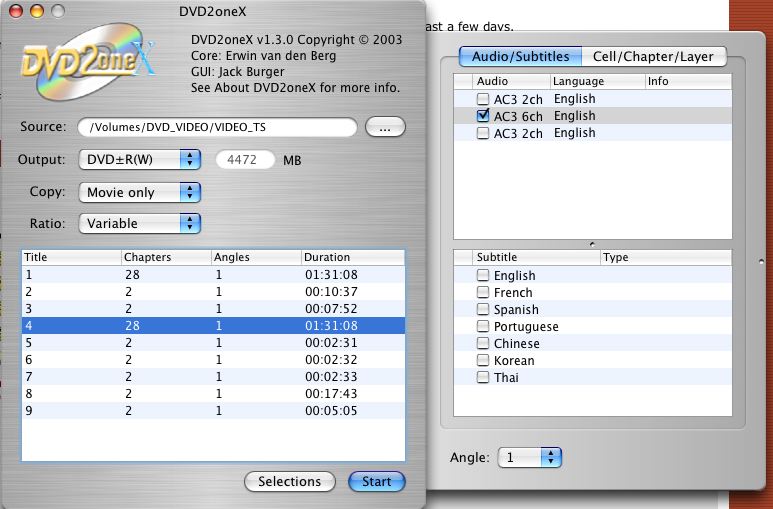Viewport: 773px width, 509px height.
Task: Uncheck the AC3 6ch audio checkbox
Action: 483,116
